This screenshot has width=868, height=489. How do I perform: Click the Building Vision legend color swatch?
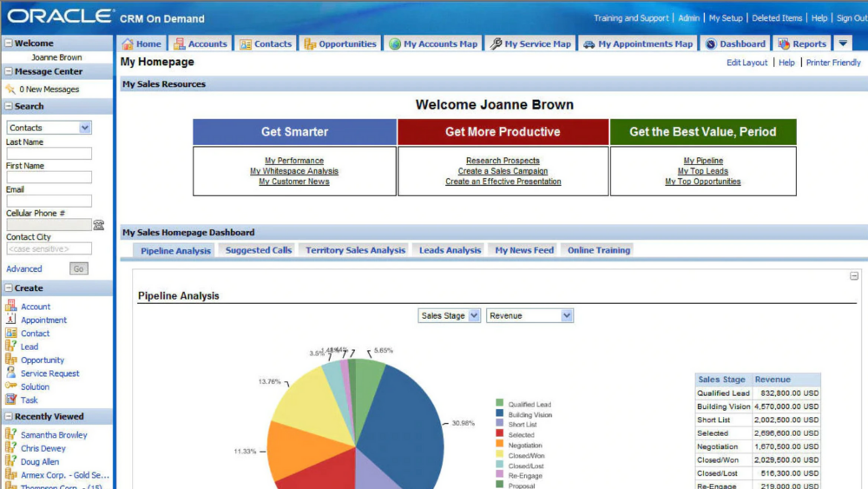pos(500,413)
